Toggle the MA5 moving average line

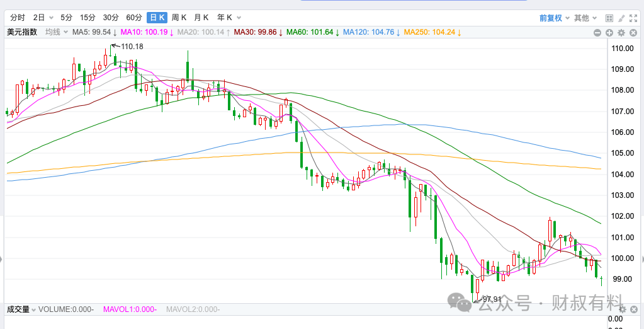point(91,32)
